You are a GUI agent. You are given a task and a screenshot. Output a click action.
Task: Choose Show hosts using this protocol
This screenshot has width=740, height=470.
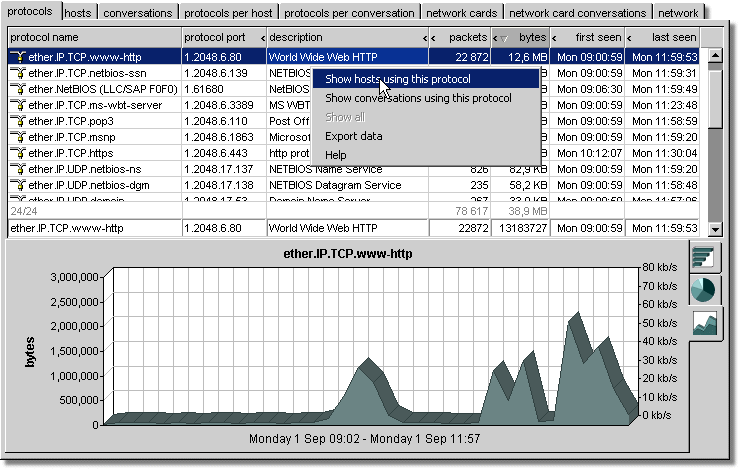click(x=425, y=79)
